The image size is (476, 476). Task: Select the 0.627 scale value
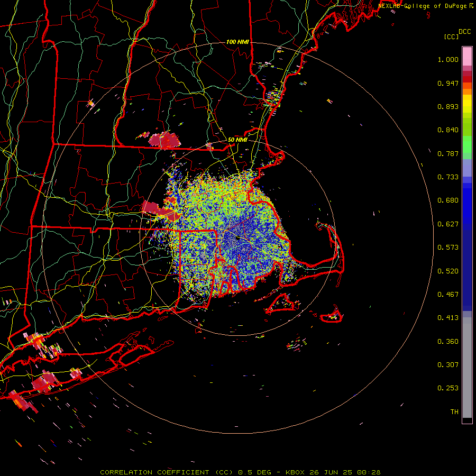[x=448, y=224]
